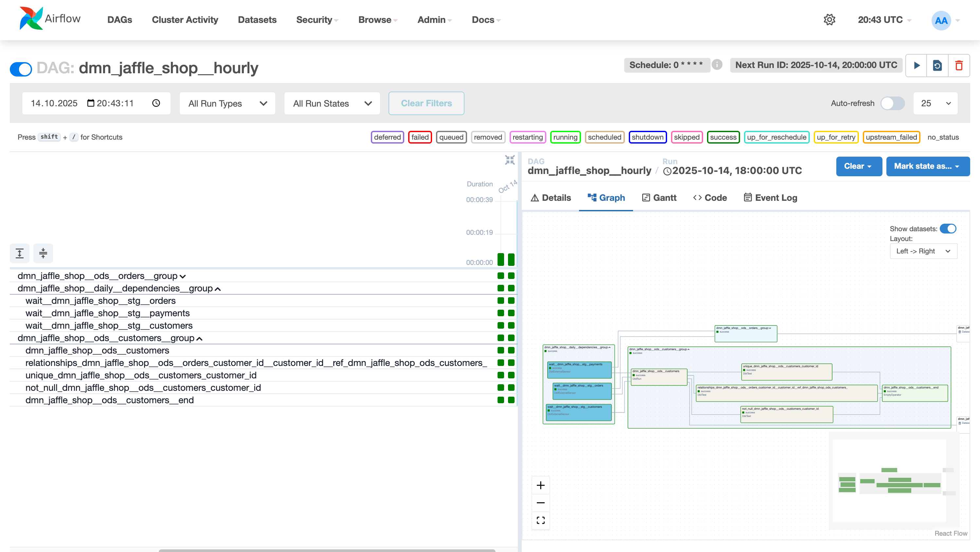Click the reparse DAG refresh icon

937,65
